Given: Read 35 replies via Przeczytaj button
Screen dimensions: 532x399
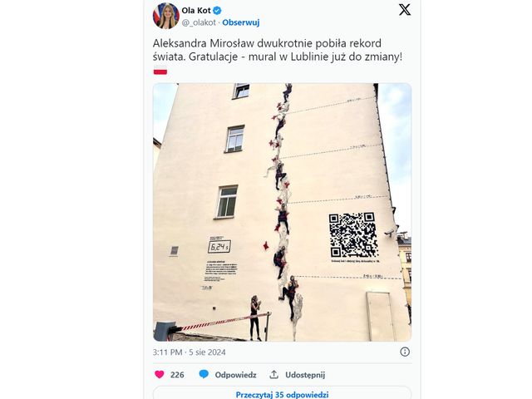Looking at the screenshot, I should click(282, 393).
